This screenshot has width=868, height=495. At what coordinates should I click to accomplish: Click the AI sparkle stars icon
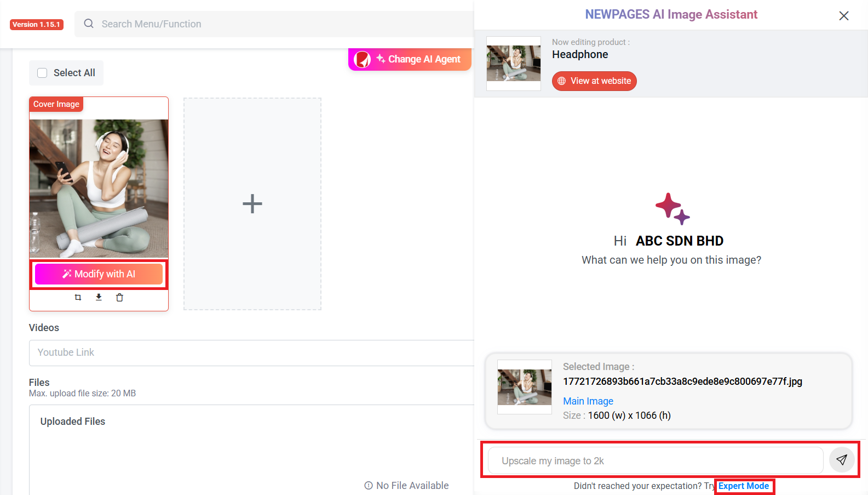672,208
